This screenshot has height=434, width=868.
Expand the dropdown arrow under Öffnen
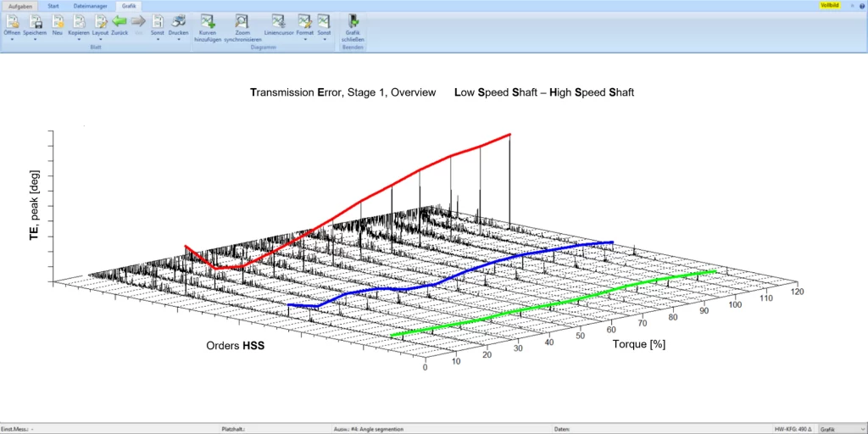tap(12, 39)
